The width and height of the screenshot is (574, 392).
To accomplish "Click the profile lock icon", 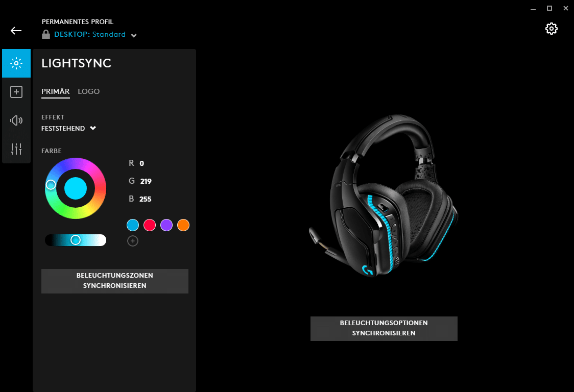I will click(46, 34).
